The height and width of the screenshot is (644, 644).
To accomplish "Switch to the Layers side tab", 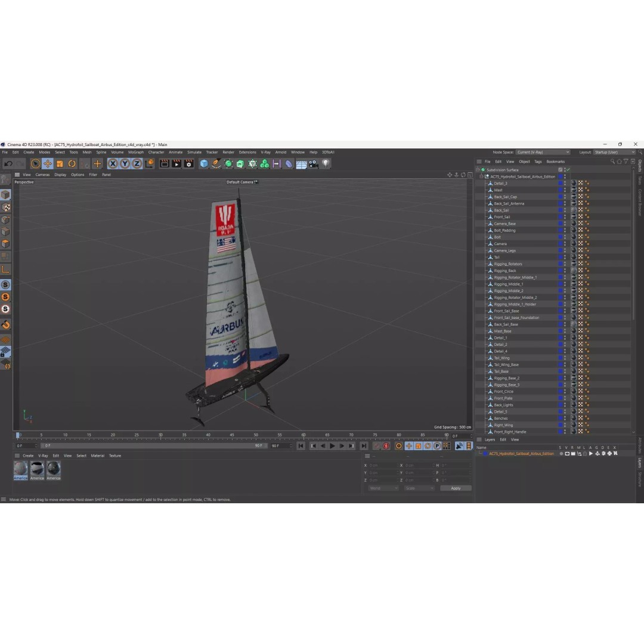I will pyautogui.click(x=640, y=463).
